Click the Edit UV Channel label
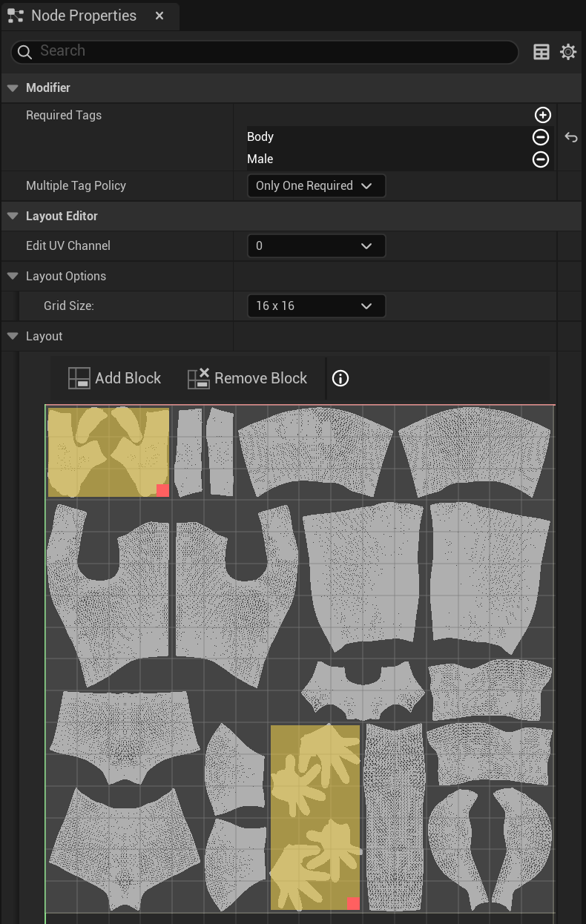The width and height of the screenshot is (586, 924). [68, 246]
